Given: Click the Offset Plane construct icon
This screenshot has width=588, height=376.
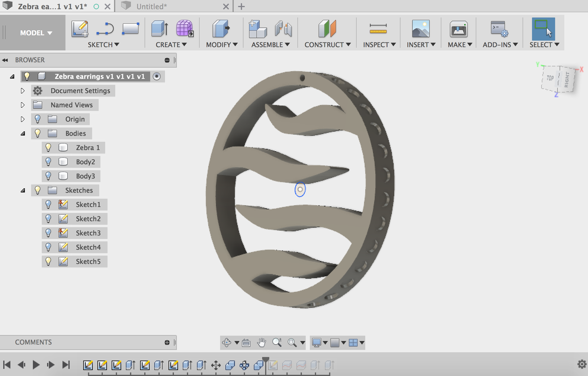Looking at the screenshot, I should 327,29.
